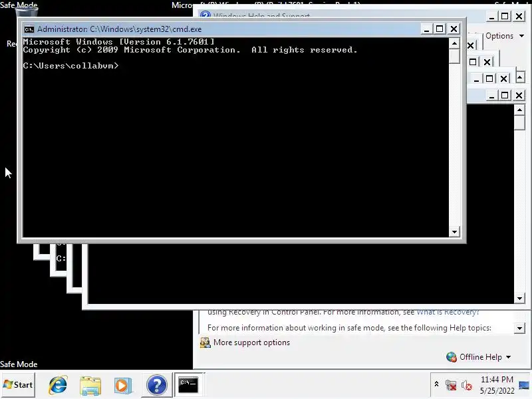Click the Command Prompt taskbar button
The width and height of the screenshot is (532, 399).
point(188,385)
